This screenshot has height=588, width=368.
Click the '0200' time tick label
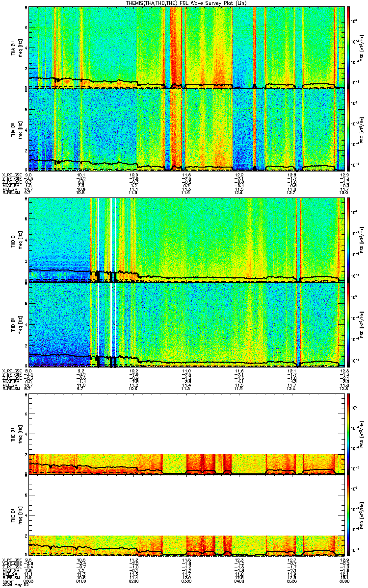(x=134, y=581)
